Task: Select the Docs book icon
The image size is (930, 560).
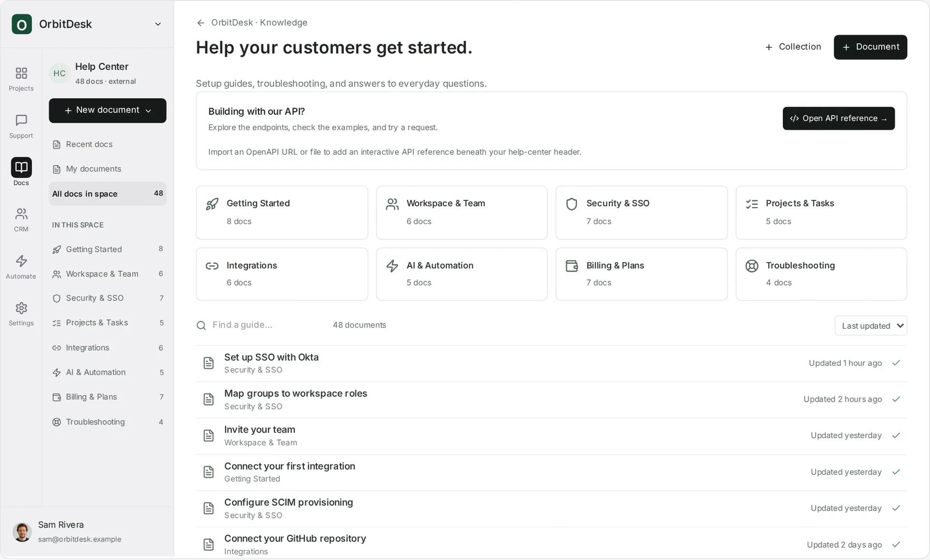Action: (21, 167)
